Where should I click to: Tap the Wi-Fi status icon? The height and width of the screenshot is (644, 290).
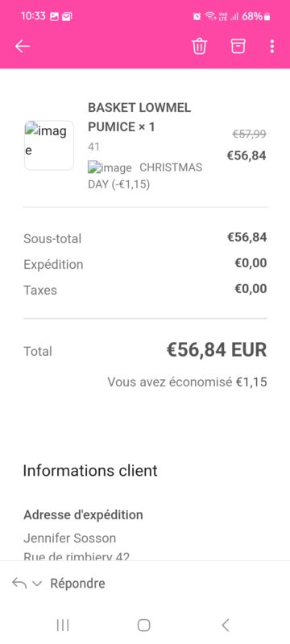pos(210,16)
